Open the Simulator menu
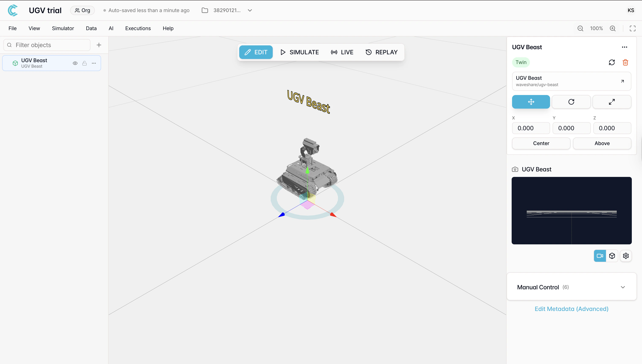Viewport: 642px width, 364px height. (63, 28)
